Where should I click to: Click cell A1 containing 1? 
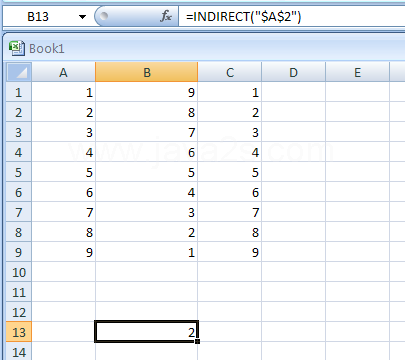click(x=63, y=92)
